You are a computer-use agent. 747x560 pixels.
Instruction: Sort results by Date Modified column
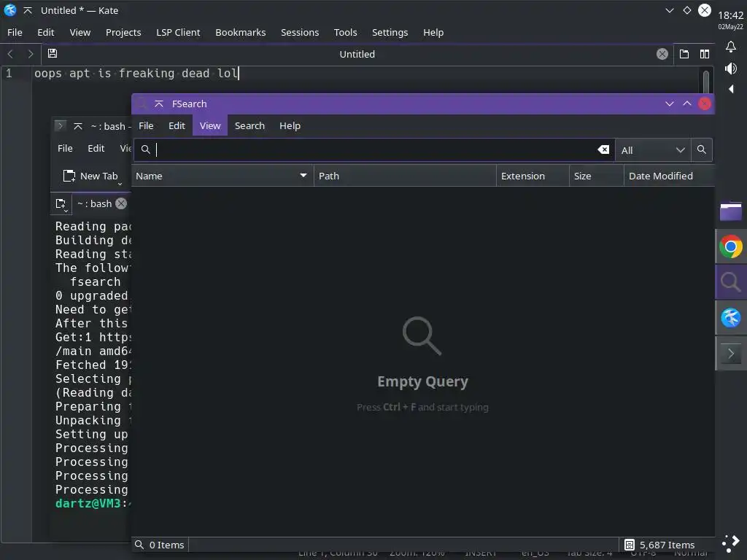670,176
